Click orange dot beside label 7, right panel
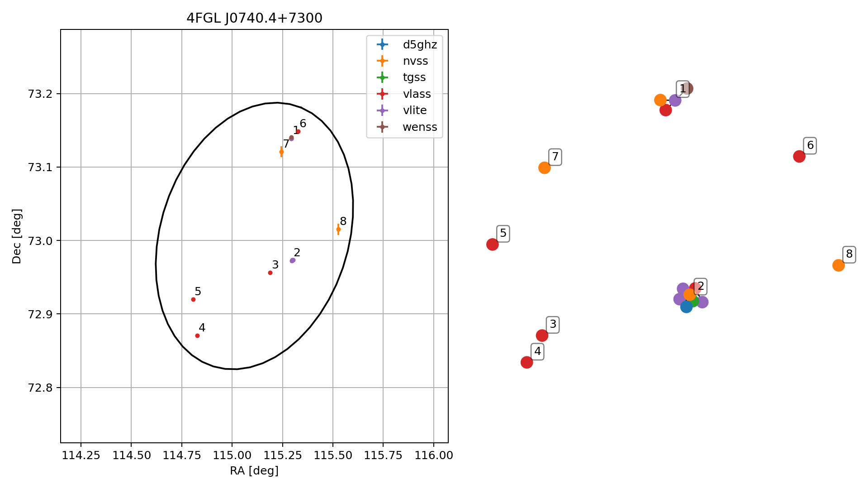This screenshot has height=489, width=868. [x=545, y=168]
